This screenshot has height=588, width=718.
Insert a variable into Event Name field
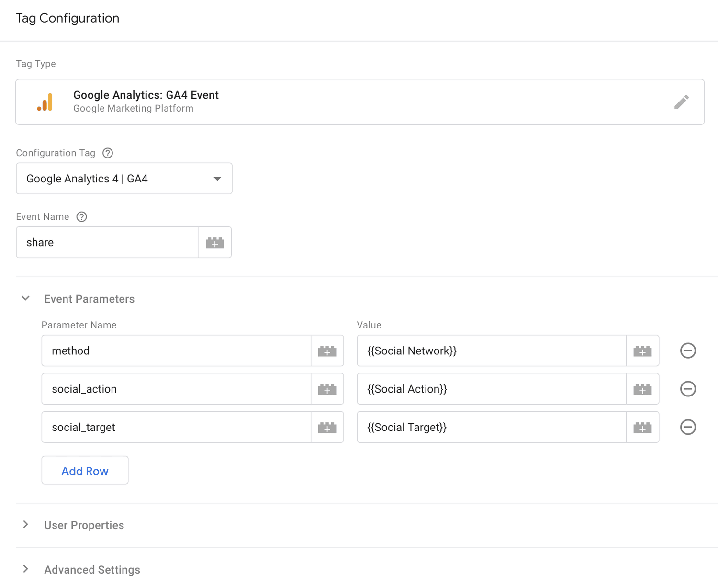215,242
